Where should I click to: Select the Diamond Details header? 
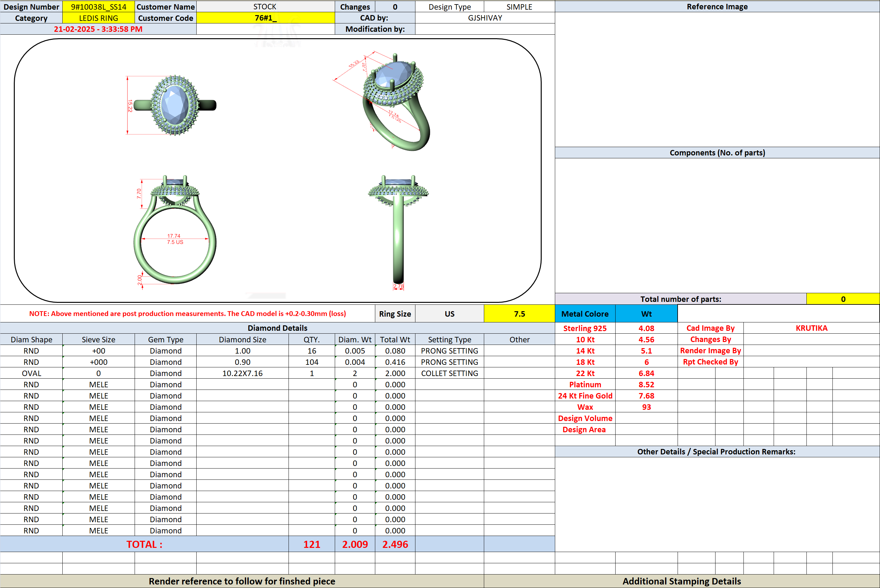click(x=277, y=328)
